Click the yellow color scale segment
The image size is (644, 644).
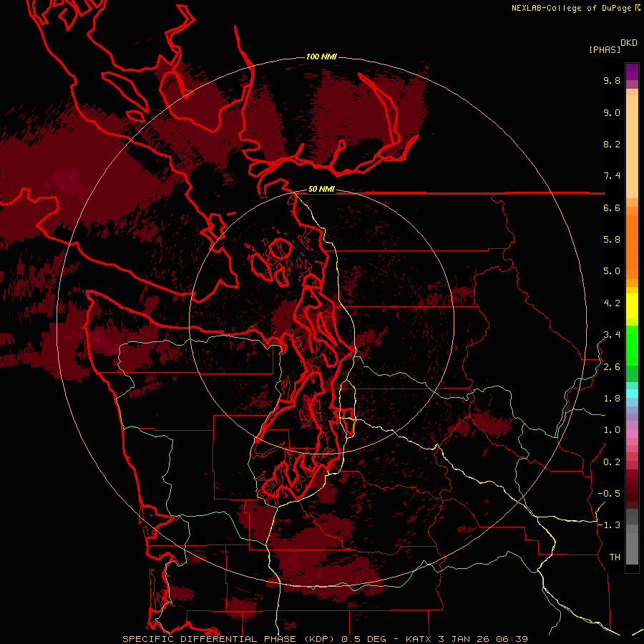click(632, 306)
